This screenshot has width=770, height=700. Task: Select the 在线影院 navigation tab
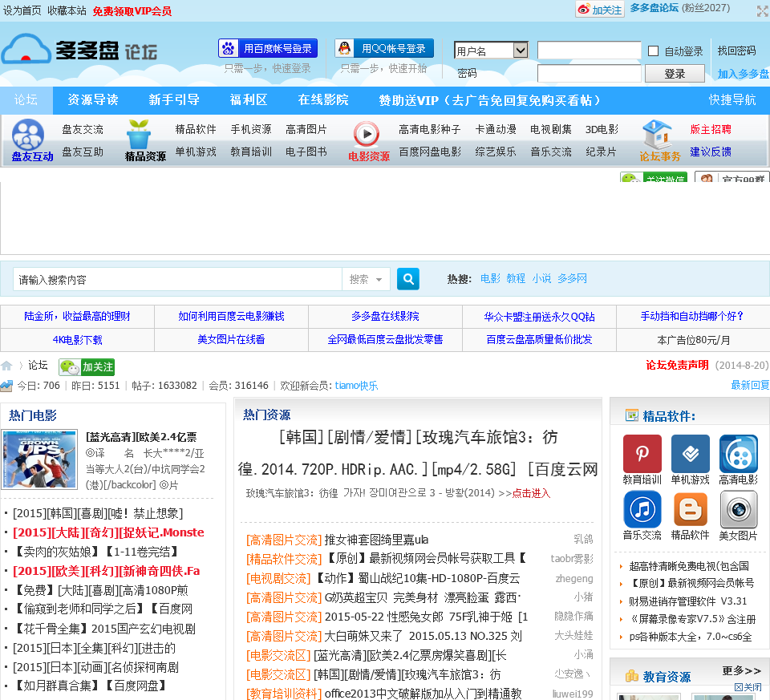click(x=323, y=100)
